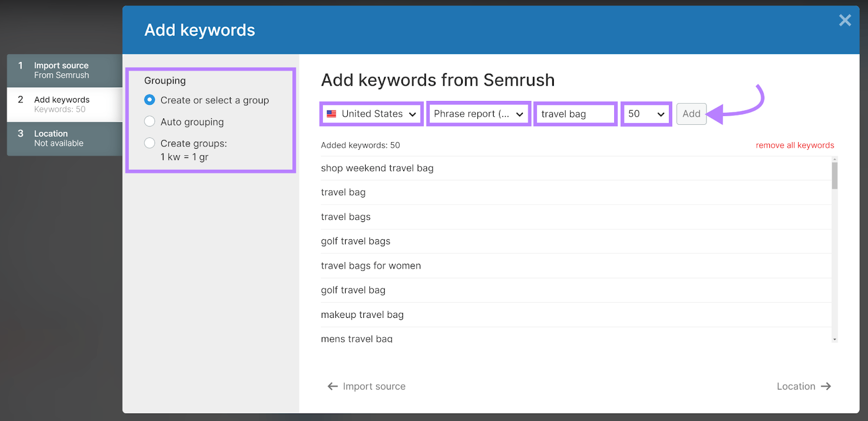Click the Grouping heading
868x421 pixels.
[x=165, y=81]
